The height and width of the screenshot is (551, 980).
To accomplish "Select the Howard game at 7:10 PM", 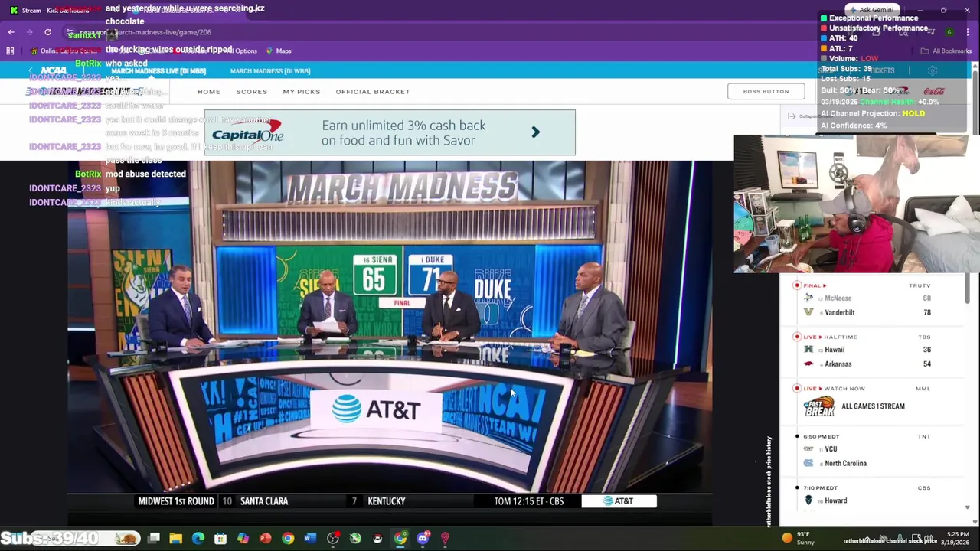I will coord(871,494).
